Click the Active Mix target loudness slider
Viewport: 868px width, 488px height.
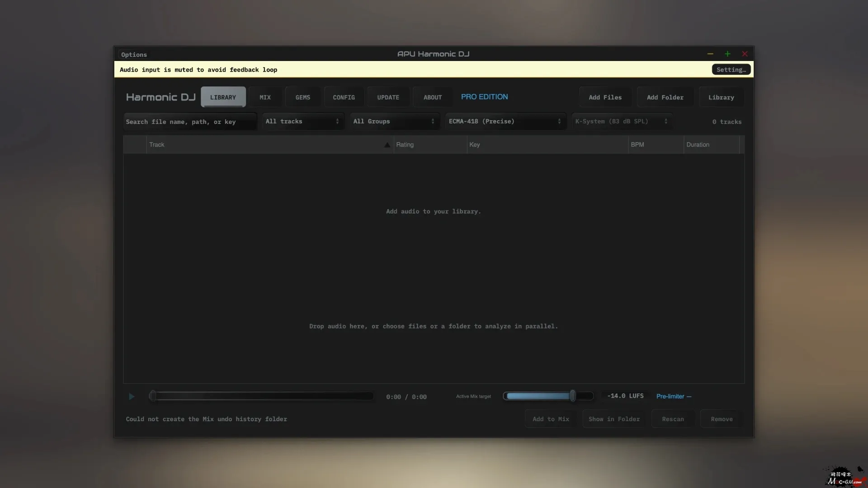pos(548,396)
